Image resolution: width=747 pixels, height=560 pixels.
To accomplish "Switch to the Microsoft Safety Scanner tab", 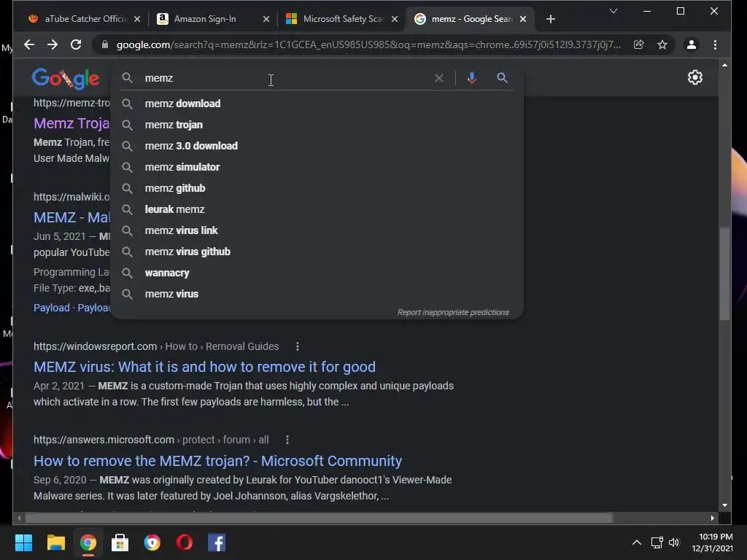I will 343,19.
